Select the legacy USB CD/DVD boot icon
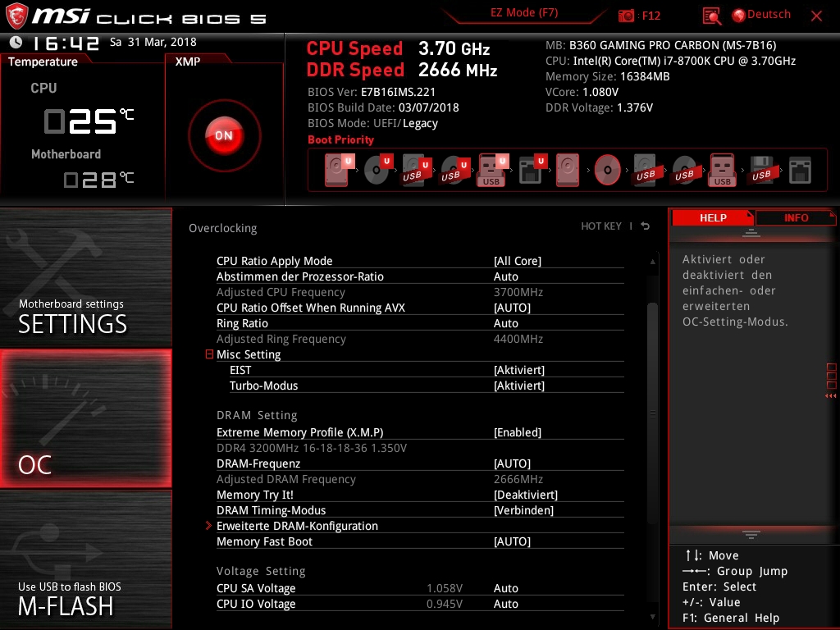Screen dimensions: 840x630 [687, 170]
